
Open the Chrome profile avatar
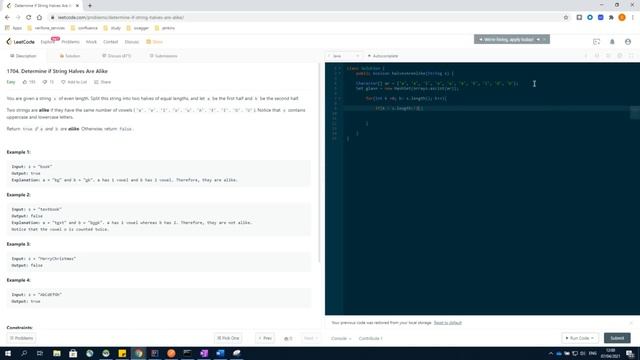[x=622, y=18]
